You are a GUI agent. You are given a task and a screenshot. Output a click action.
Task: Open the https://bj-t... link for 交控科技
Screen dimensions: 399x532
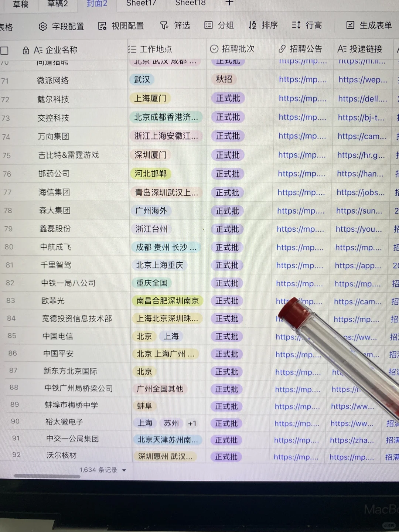pyautogui.click(x=361, y=117)
